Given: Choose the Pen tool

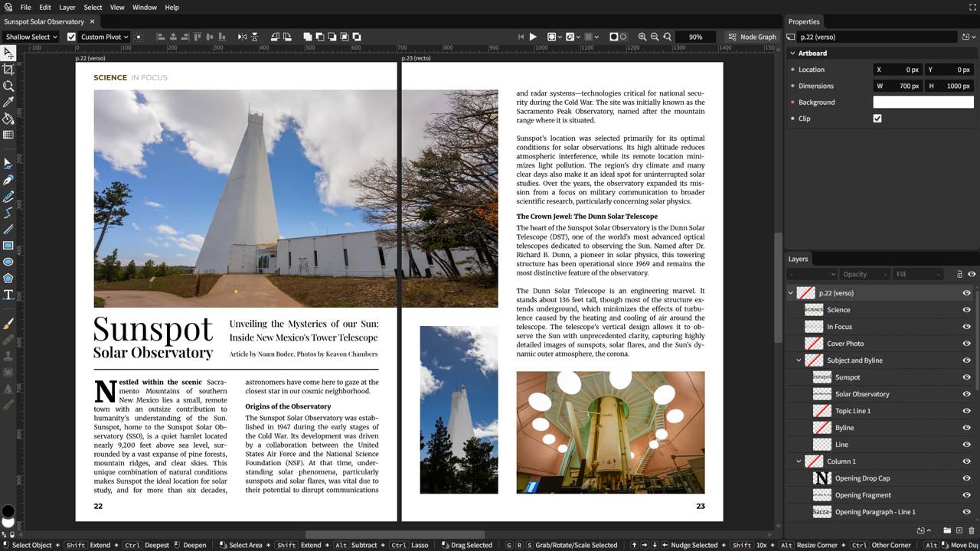Looking at the screenshot, I should (8, 181).
